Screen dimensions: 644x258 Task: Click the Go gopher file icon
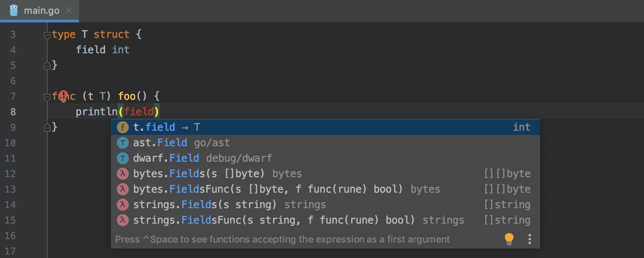pos(14,10)
